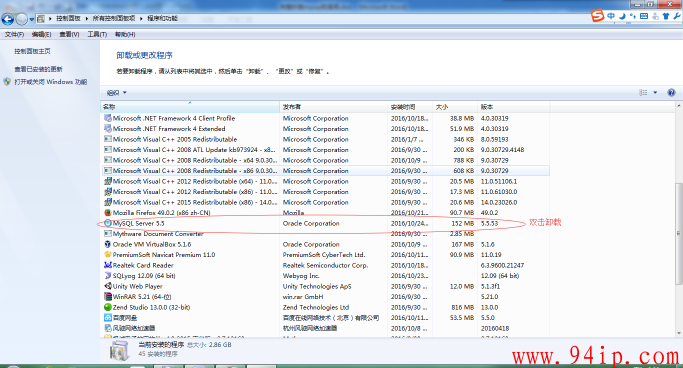Open the 编辑(E) menu
683x368 pixels.
(41, 34)
